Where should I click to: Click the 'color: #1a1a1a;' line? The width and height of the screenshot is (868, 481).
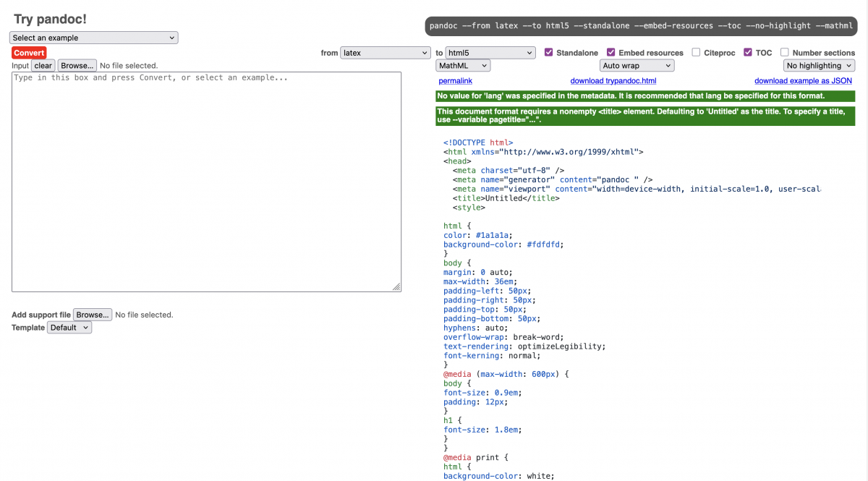point(478,235)
